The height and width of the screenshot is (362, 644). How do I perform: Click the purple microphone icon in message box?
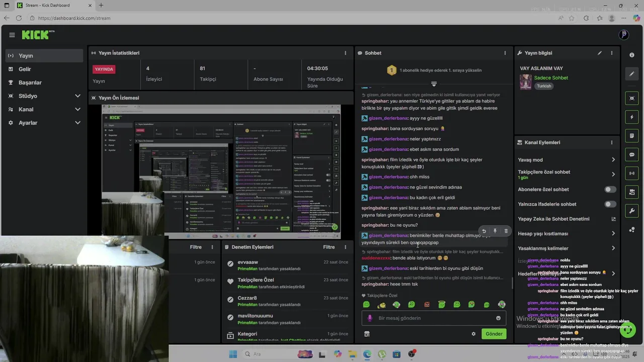370,318
